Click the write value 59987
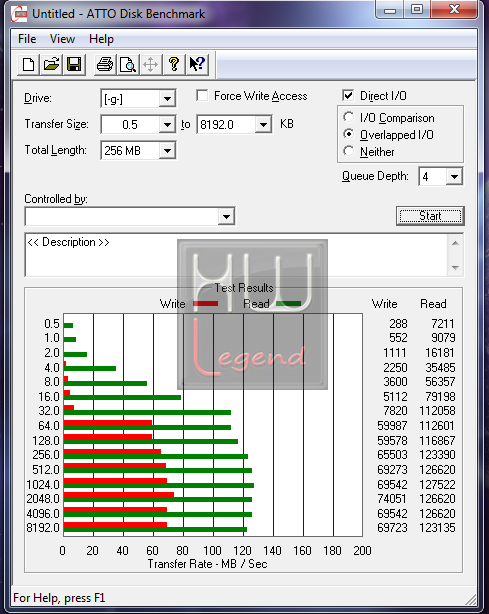This screenshot has height=614, width=489. click(392, 426)
